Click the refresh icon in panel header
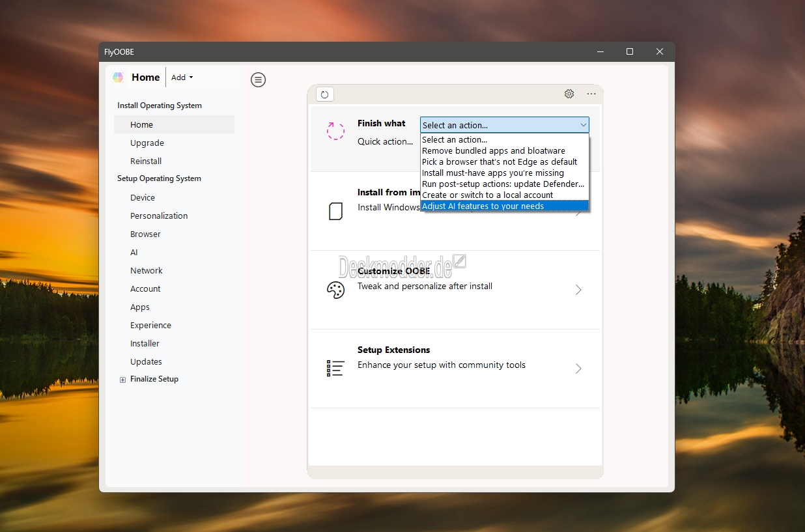 pos(325,94)
